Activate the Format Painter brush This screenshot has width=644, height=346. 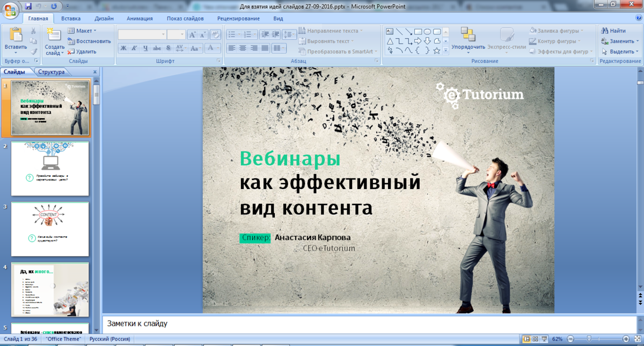point(34,52)
